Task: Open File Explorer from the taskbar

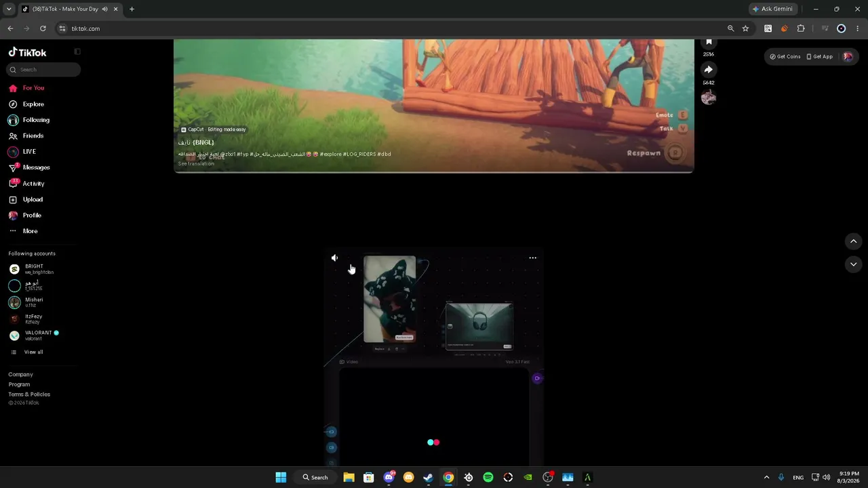Action: coord(349,477)
